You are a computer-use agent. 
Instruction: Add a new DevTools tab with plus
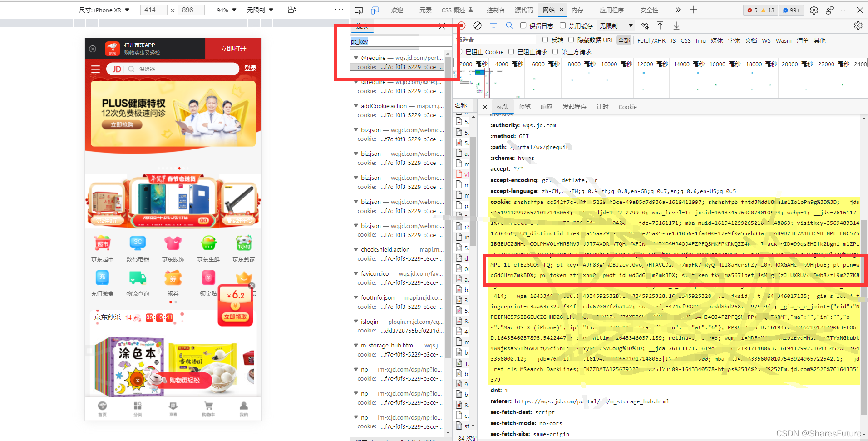[x=694, y=10]
